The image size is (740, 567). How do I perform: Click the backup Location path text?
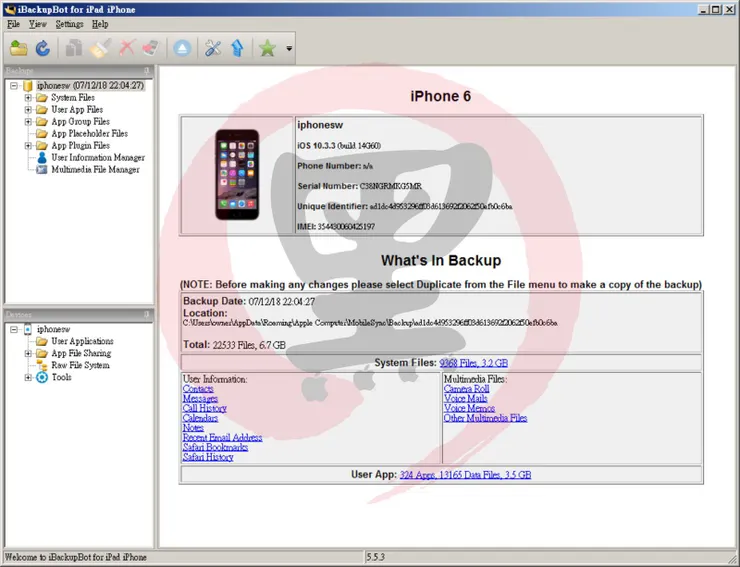(x=370, y=323)
